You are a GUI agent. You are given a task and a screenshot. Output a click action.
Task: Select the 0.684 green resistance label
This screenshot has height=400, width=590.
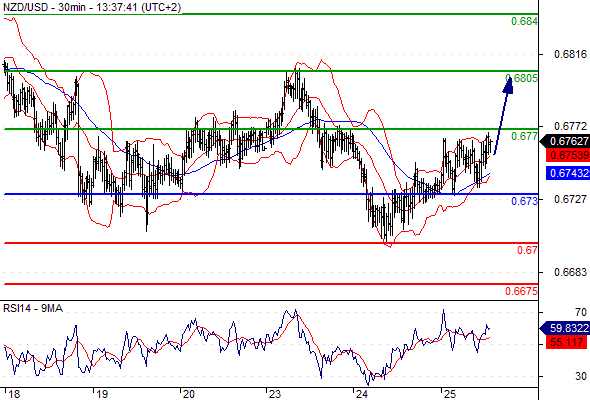(524, 21)
